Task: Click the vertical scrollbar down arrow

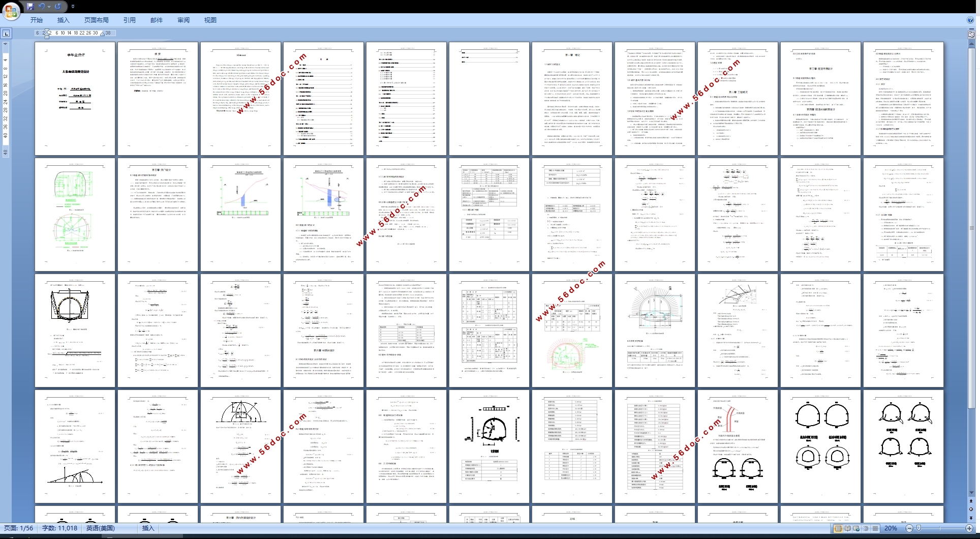Action: pyautogui.click(x=971, y=492)
